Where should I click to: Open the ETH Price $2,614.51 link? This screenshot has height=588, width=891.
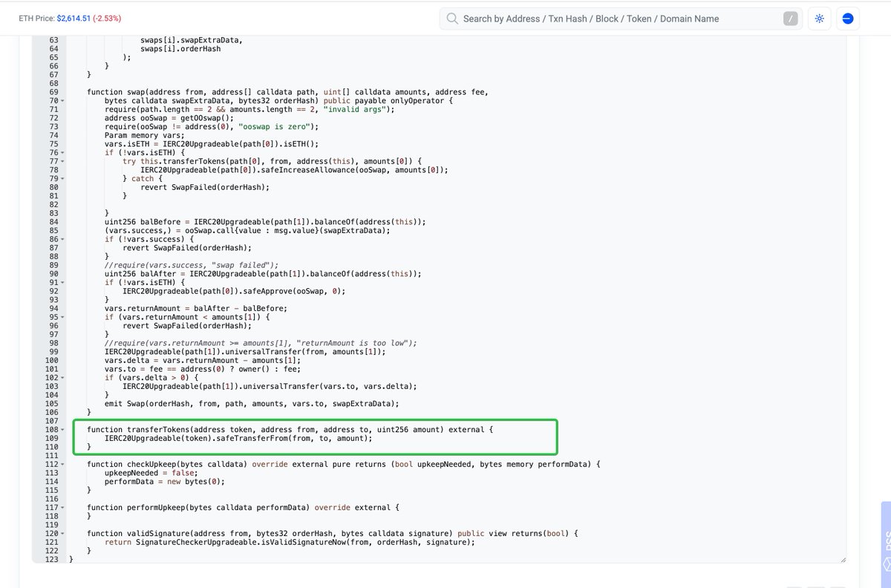[x=74, y=18]
